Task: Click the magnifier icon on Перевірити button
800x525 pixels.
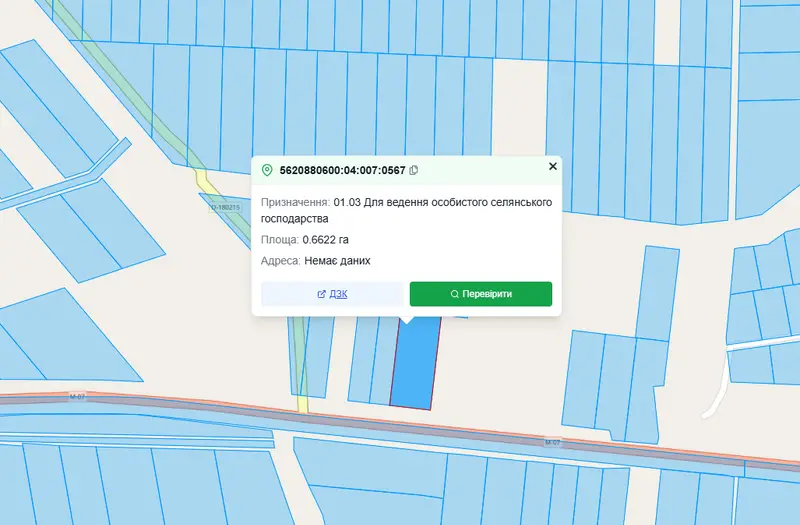Action: 455,294
